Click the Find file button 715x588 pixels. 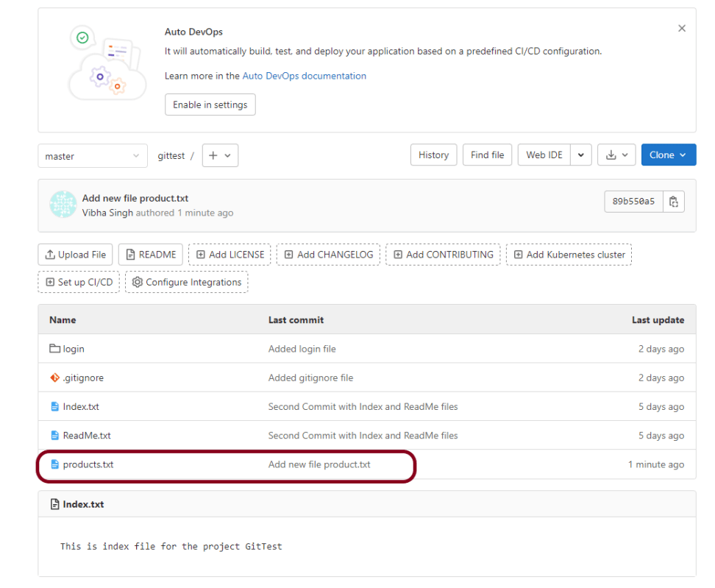pos(487,155)
